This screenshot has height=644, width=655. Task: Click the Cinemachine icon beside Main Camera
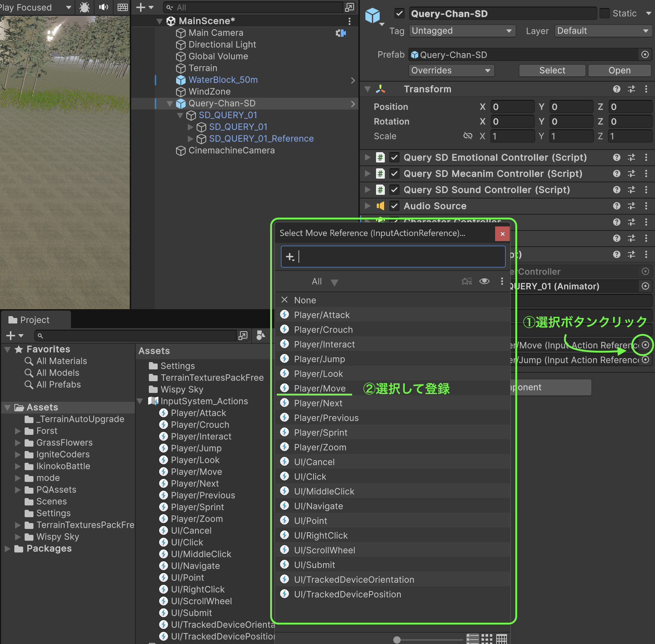pyautogui.click(x=341, y=33)
